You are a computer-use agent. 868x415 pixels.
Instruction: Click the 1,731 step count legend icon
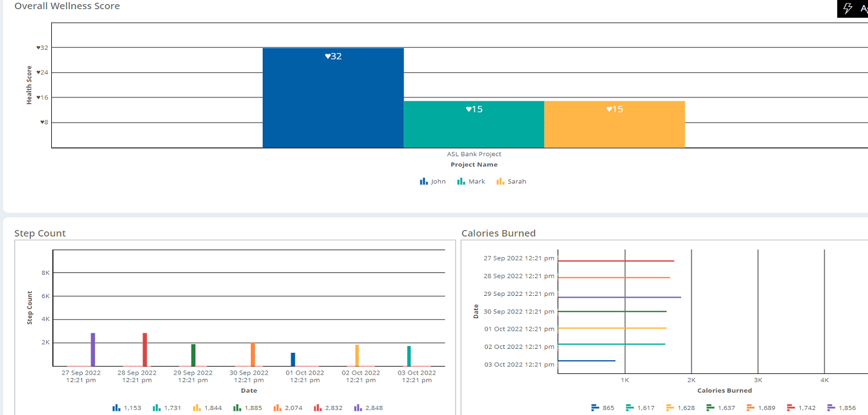pos(156,408)
